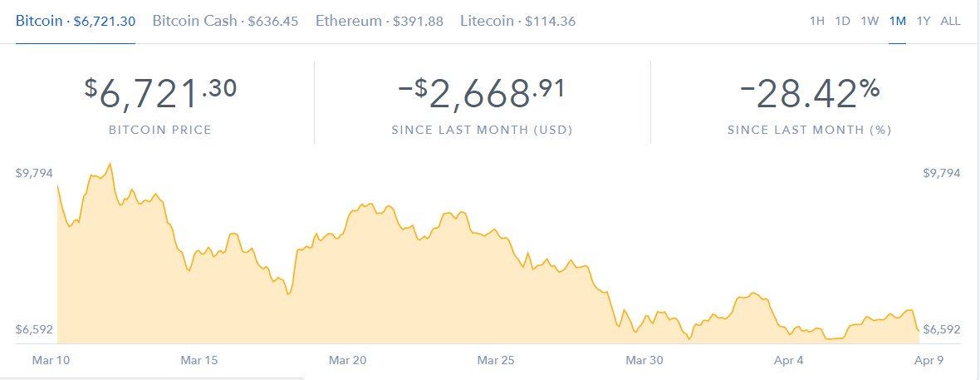Click the $6,721.30 Bitcoin price figure
This screenshot has height=380, width=980.
[x=160, y=96]
